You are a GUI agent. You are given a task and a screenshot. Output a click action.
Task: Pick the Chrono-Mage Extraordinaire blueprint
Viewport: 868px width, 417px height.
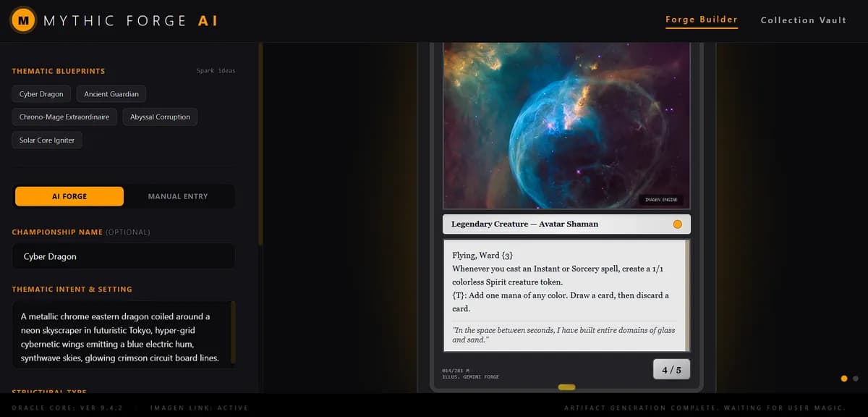click(x=64, y=117)
